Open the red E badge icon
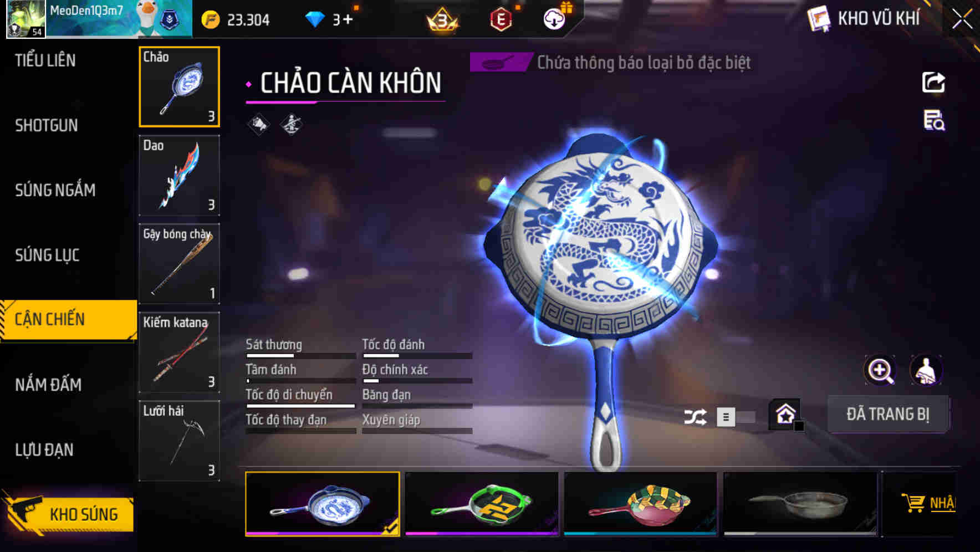Viewport: 980px width, 552px height. tap(501, 20)
